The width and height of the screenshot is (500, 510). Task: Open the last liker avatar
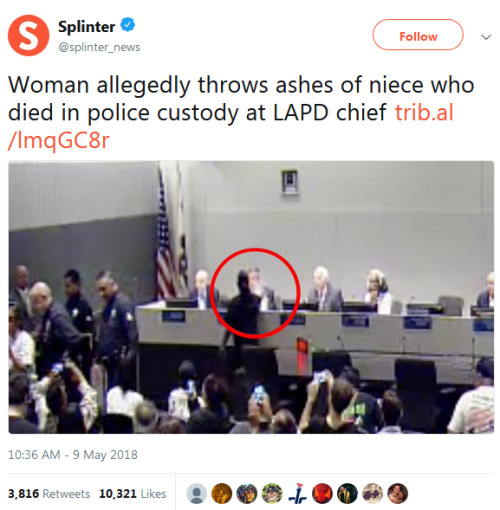398,493
